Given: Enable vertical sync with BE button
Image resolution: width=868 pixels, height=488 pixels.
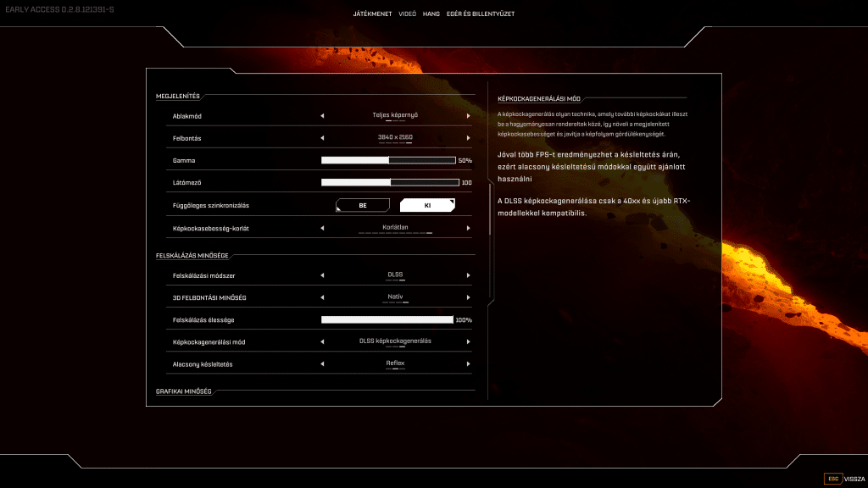Looking at the screenshot, I should (363, 205).
